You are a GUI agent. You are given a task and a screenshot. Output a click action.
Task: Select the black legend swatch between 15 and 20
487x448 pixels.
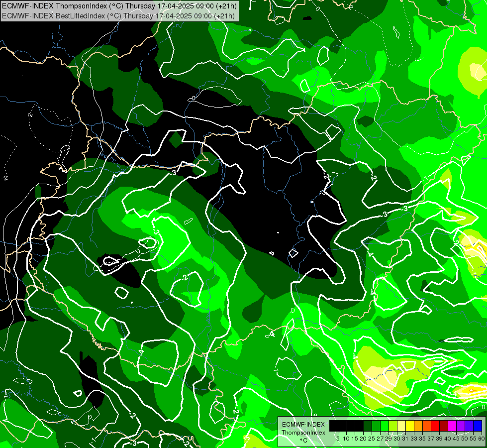point(359,426)
